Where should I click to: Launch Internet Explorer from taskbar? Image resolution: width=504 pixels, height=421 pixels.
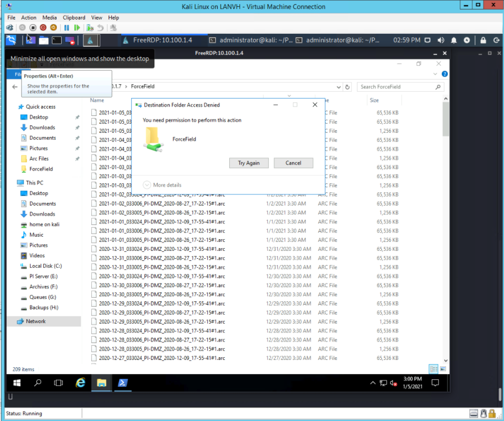click(x=80, y=383)
